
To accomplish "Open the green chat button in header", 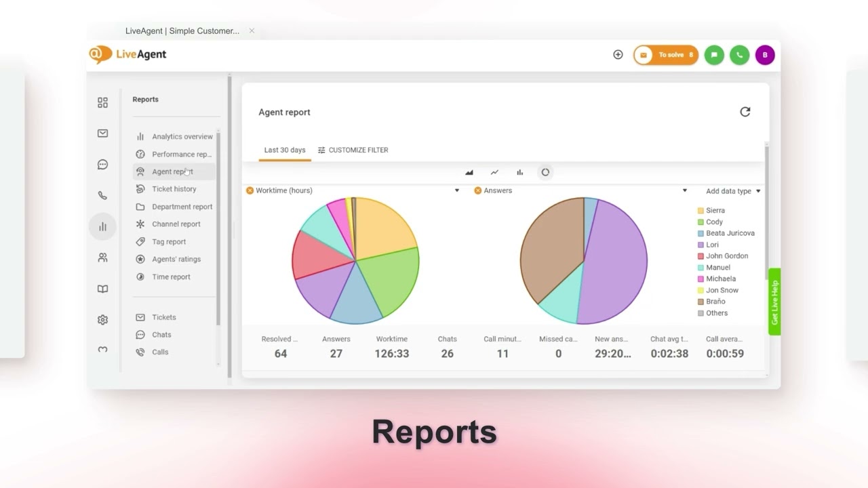I will (714, 55).
